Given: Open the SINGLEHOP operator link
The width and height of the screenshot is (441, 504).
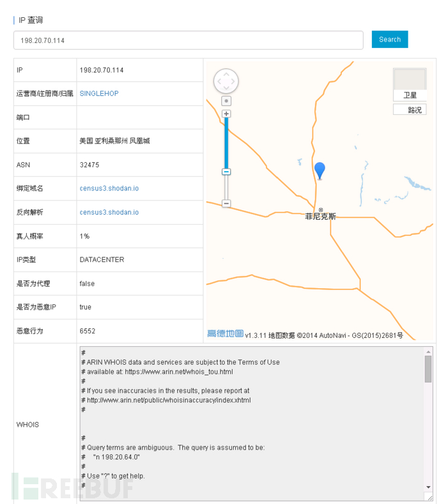Looking at the screenshot, I should pyautogui.click(x=99, y=93).
